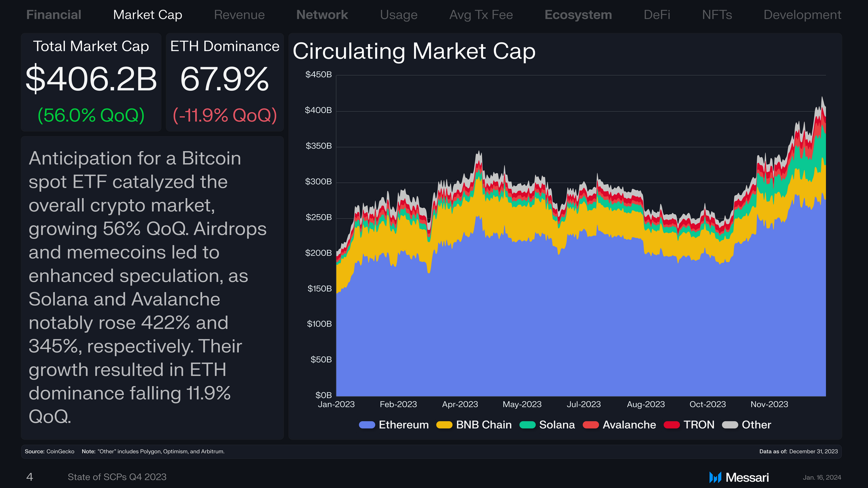Click the Nov-2023 x-axis label
The width and height of the screenshot is (868, 488).
pyautogui.click(x=769, y=405)
